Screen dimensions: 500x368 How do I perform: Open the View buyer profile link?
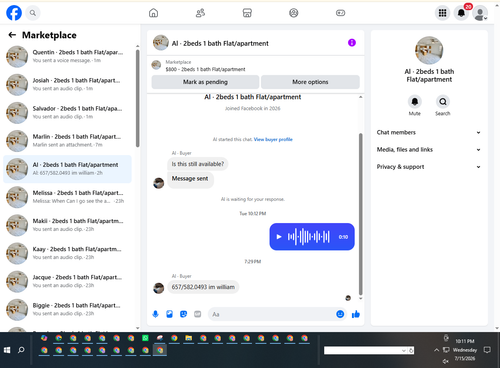point(273,139)
